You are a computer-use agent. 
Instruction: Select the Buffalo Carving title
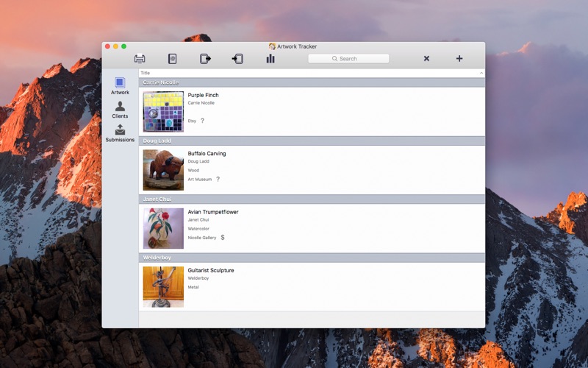pos(207,154)
